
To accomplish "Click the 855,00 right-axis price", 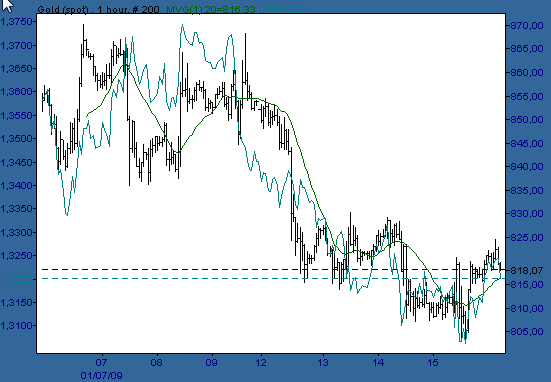I will [x=526, y=96].
